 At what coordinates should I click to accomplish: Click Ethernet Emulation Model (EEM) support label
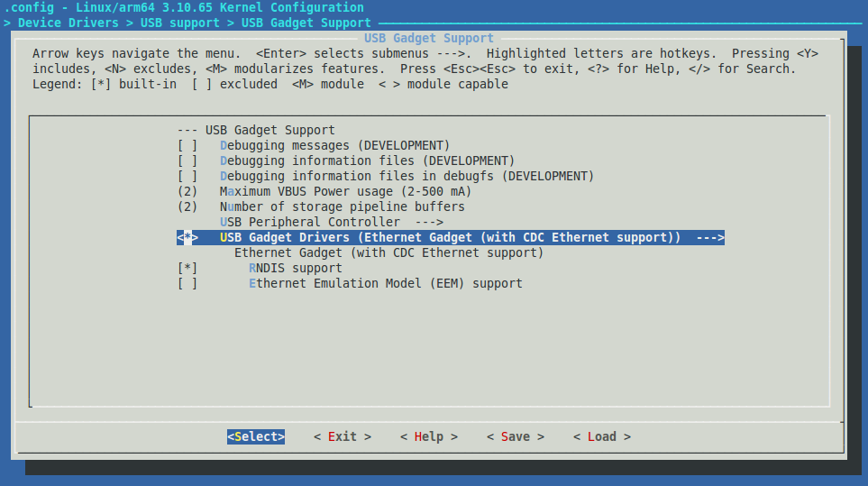click(385, 283)
